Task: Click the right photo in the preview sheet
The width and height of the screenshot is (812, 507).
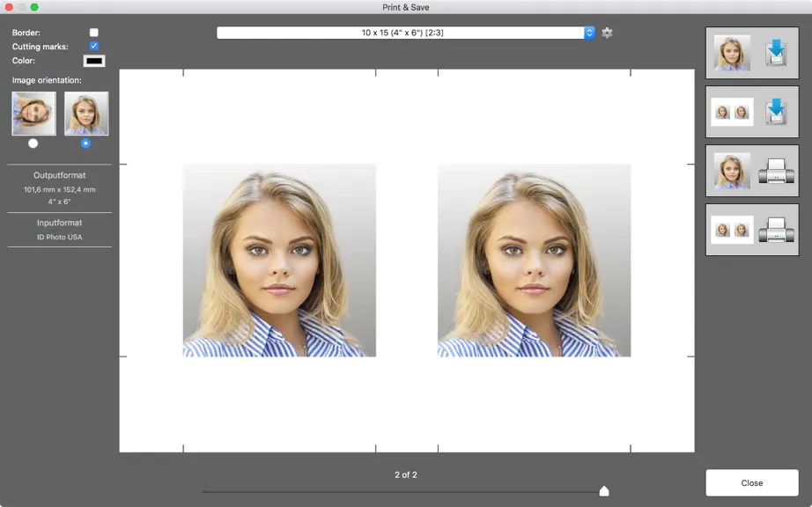Action: tap(534, 261)
